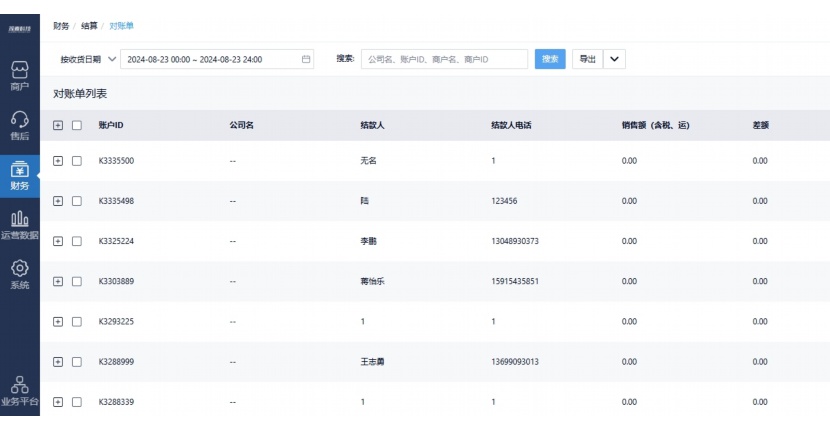Screen dimensions: 830x430
Task: Open the 商户 merchant sidebar icon
Action: coord(19,70)
